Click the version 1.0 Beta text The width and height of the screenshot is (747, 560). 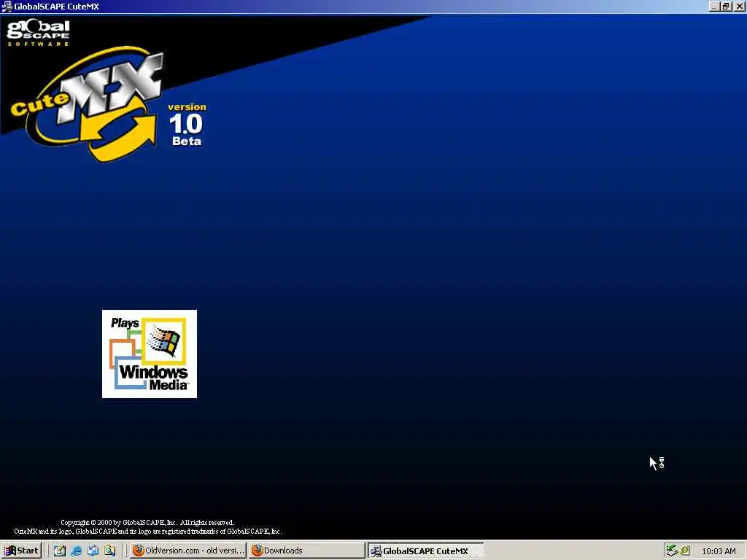click(x=187, y=124)
